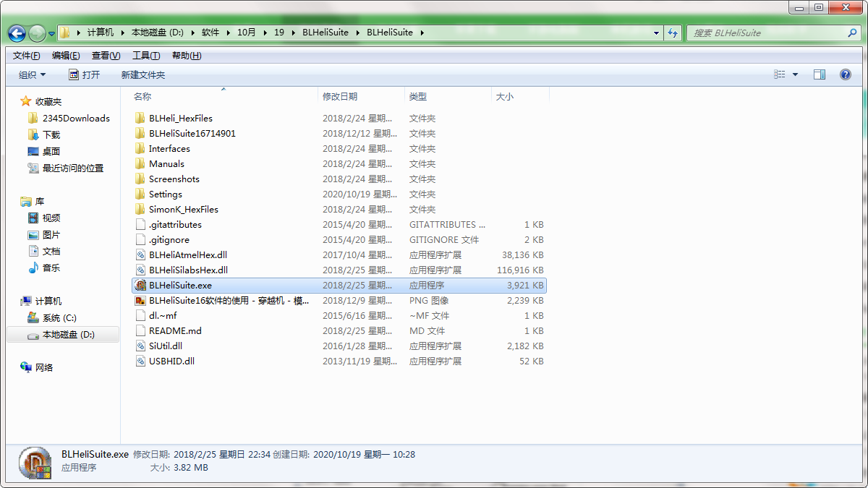The width and height of the screenshot is (868, 488).
Task: Open 图片 library in navigation pane
Action: [51, 235]
